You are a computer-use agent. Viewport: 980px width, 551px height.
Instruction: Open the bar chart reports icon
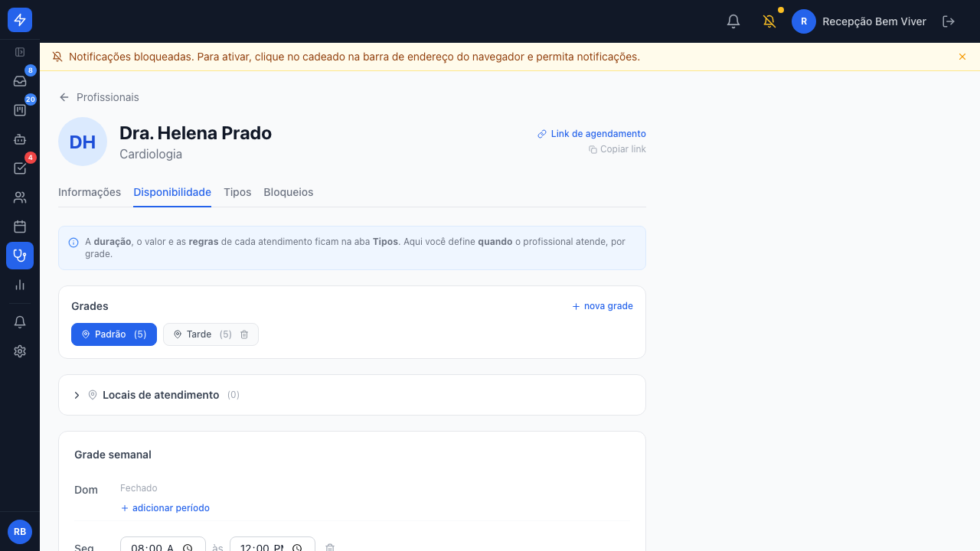pyautogui.click(x=20, y=285)
